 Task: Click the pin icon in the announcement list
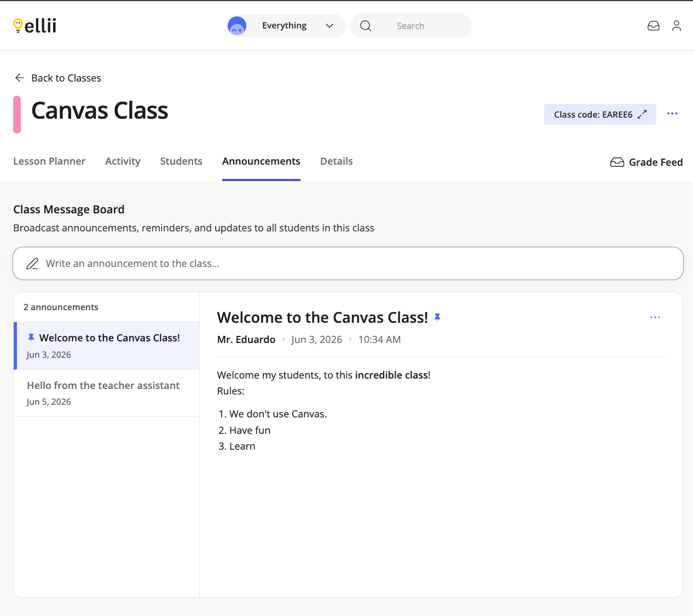click(x=31, y=338)
